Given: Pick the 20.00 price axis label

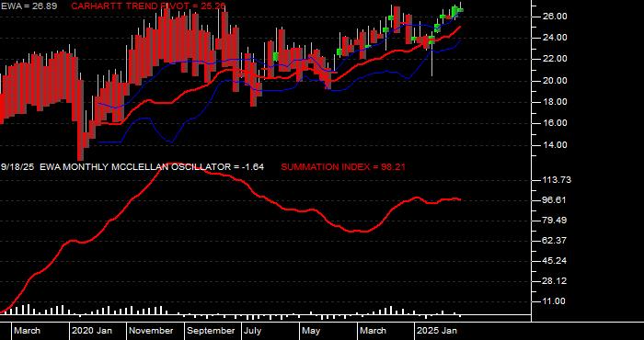Looking at the screenshot, I should click(556, 81).
